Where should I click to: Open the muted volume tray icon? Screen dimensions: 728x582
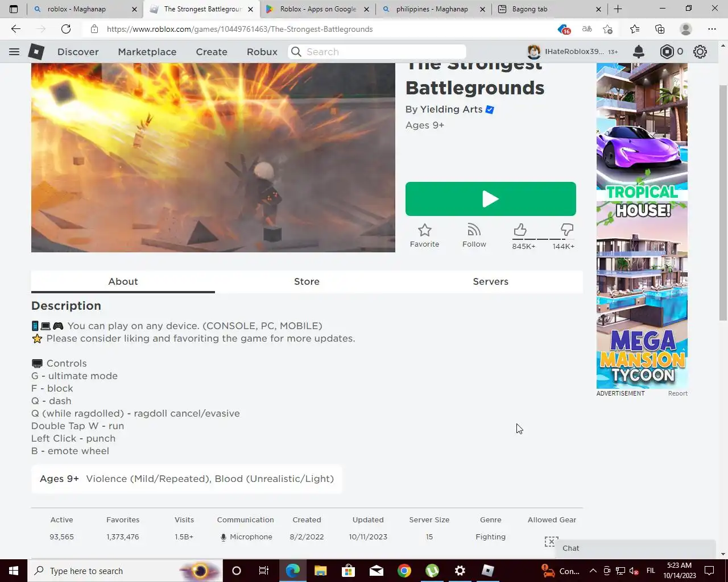pos(634,571)
